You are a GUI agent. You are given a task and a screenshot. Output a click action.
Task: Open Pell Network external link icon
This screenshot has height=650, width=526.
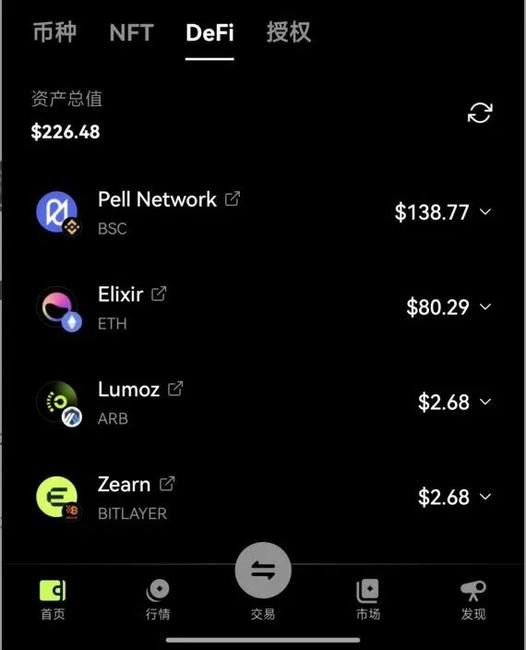coord(232,199)
